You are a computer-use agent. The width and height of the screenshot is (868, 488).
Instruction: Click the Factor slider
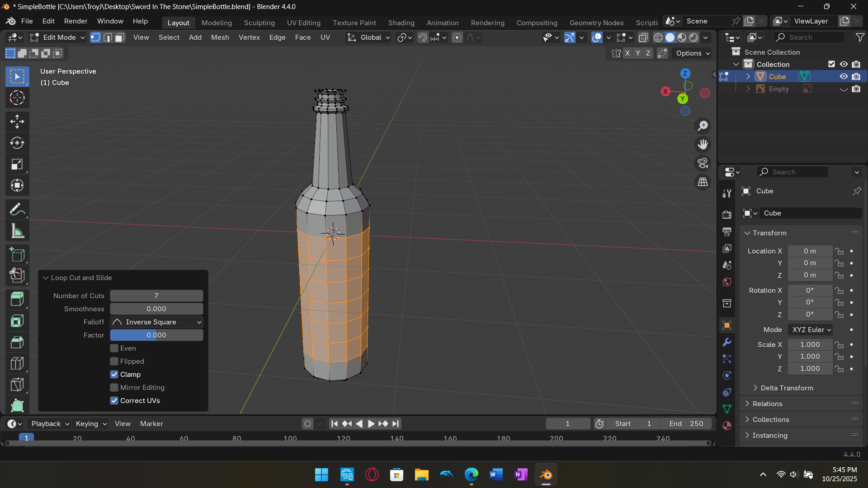(156, 335)
